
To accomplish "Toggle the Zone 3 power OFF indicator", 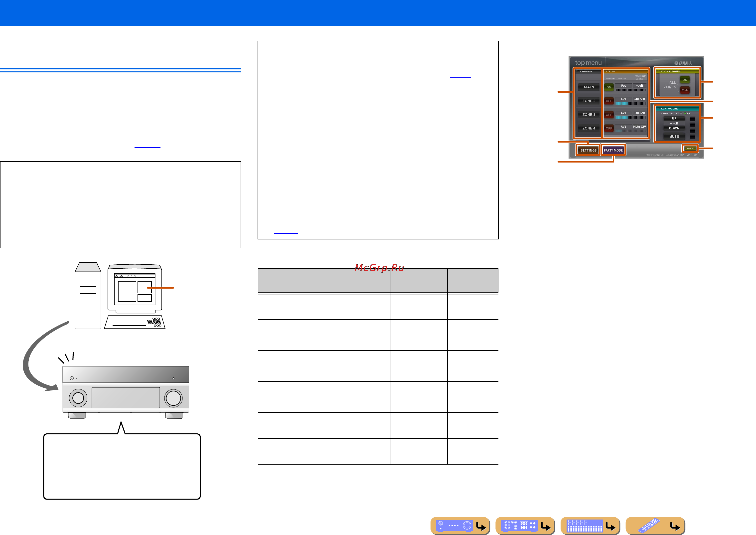I will 609,115.
